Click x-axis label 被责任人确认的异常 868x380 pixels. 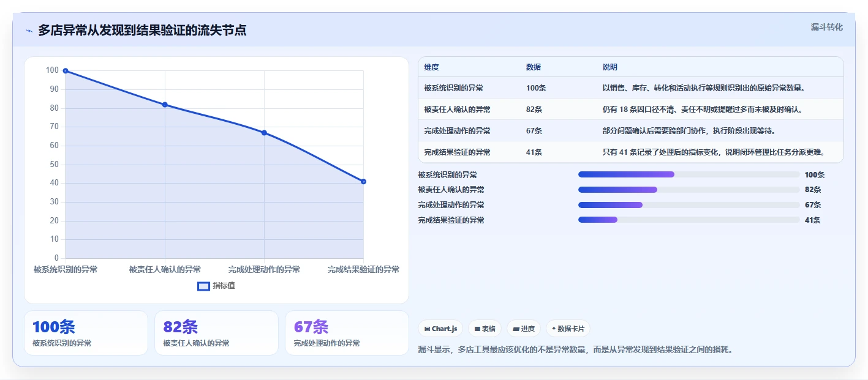(165, 269)
